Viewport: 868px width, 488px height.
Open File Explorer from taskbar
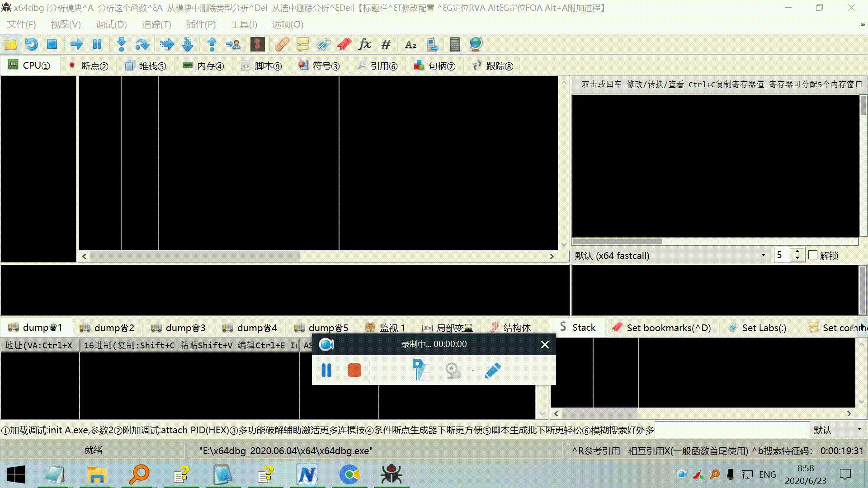pyautogui.click(x=97, y=474)
